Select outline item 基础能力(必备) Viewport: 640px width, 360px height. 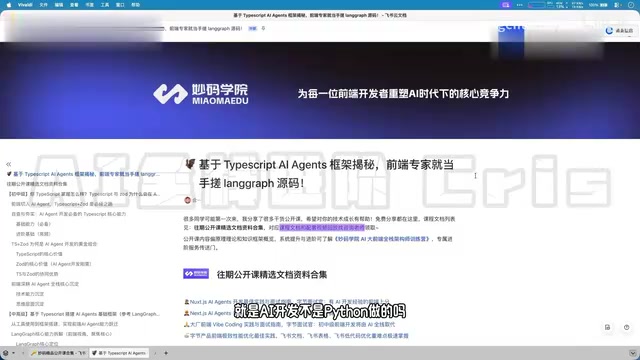(33, 224)
